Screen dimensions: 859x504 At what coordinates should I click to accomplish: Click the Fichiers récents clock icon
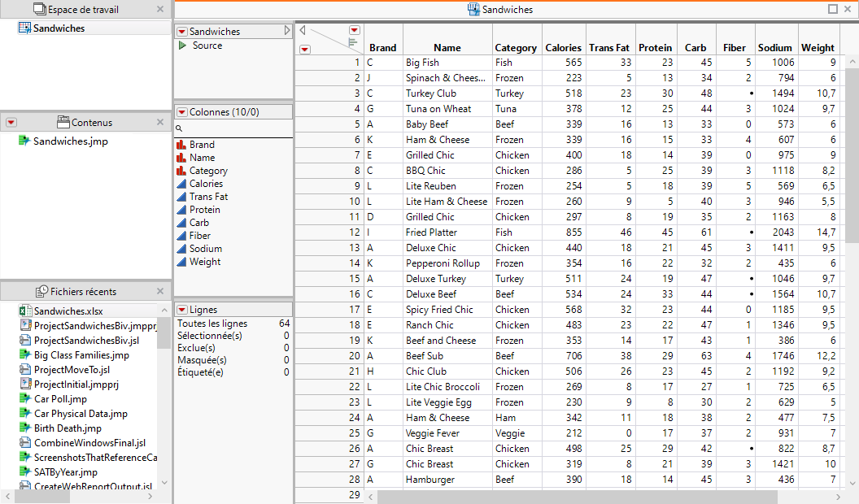(x=42, y=291)
